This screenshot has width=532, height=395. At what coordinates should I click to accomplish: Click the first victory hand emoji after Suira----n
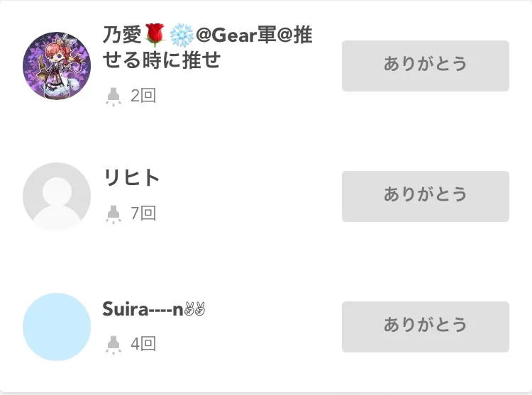pos(189,309)
